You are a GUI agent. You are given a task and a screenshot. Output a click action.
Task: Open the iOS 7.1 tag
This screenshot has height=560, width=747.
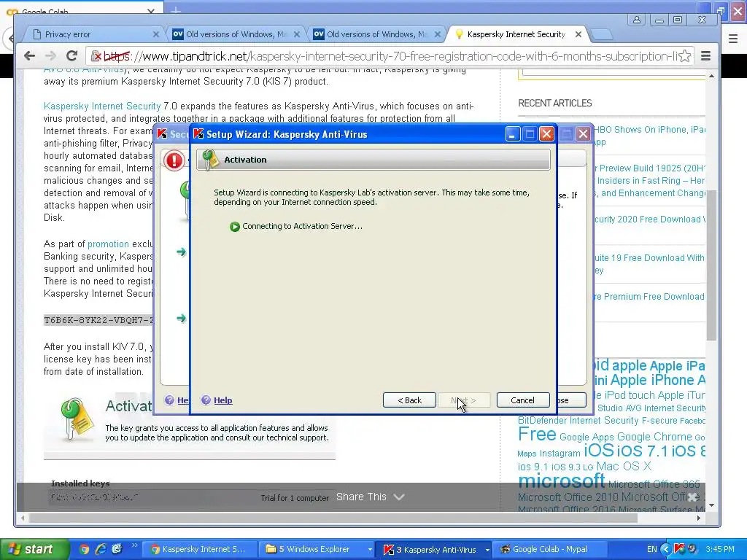click(x=642, y=451)
